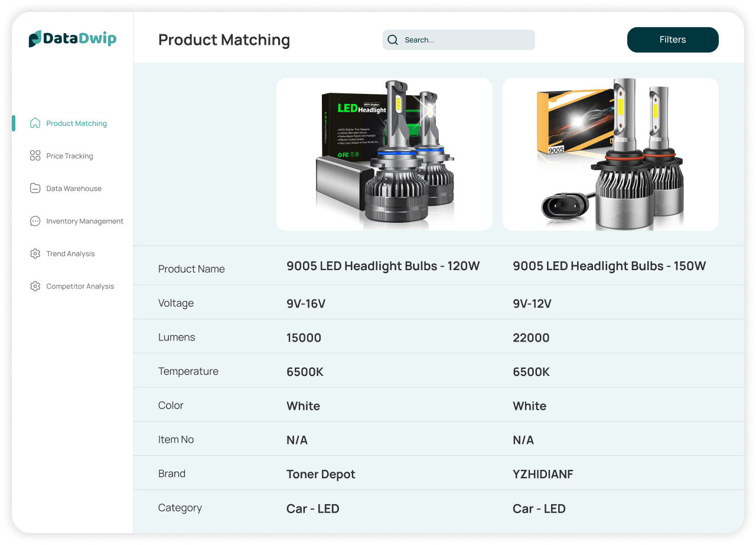Click the 9V-12V voltage value
This screenshot has width=756, height=545.
(x=532, y=304)
